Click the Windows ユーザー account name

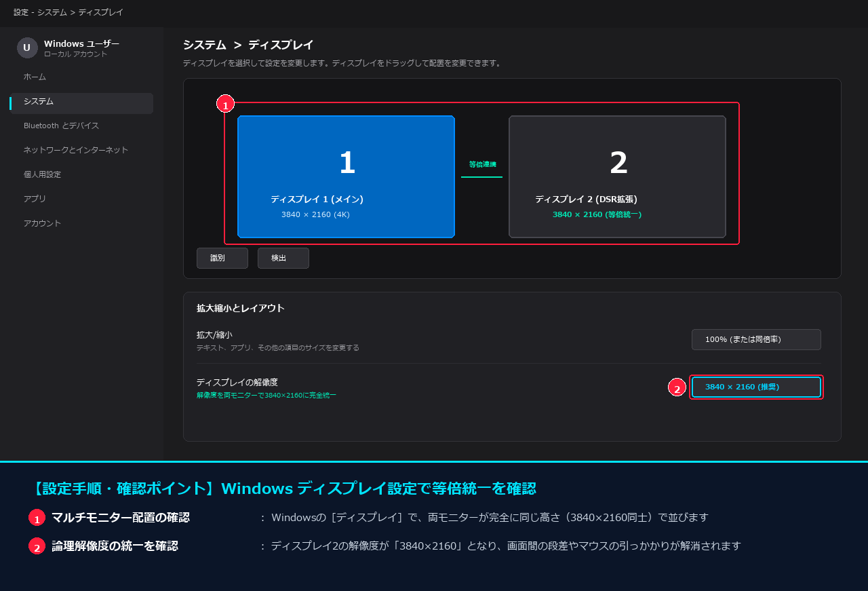tap(81, 43)
